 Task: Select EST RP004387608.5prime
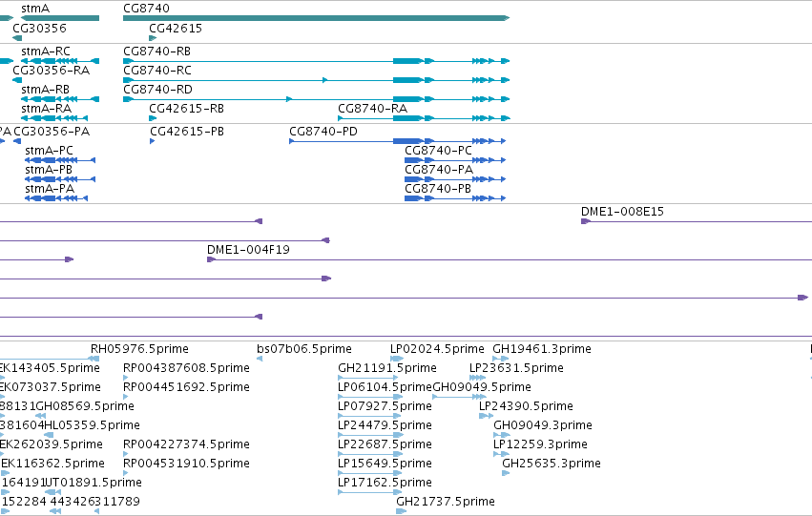click(186, 368)
